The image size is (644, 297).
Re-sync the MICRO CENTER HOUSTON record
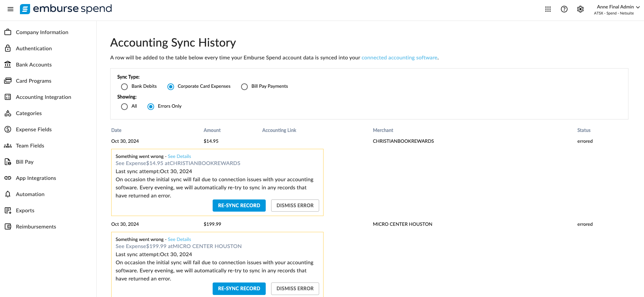tap(239, 289)
